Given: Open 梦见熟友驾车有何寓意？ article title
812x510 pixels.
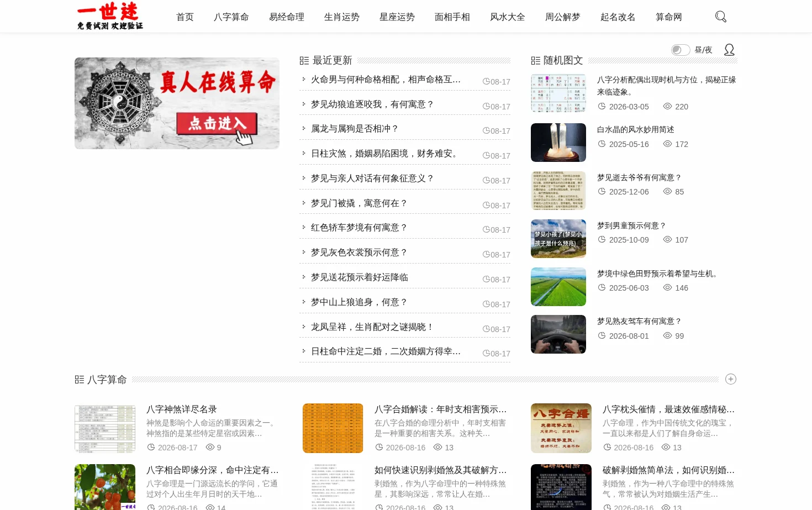Looking at the screenshot, I should (x=640, y=322).
